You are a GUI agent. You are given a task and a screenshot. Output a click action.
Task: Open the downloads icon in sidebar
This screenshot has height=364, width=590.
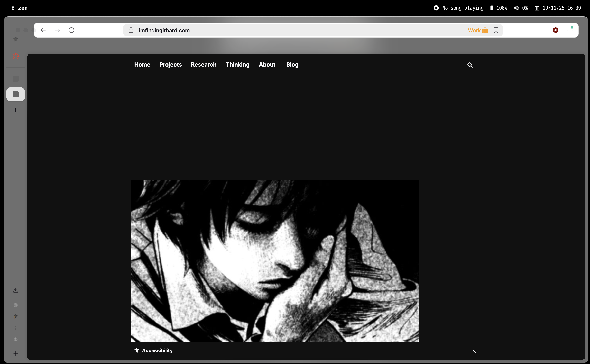click(x=16, y=290)
